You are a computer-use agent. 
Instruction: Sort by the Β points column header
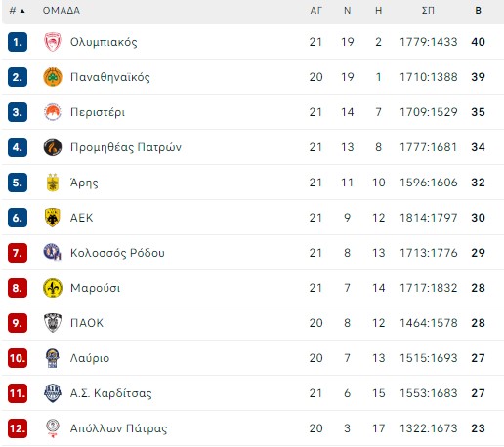click(478, 11)
